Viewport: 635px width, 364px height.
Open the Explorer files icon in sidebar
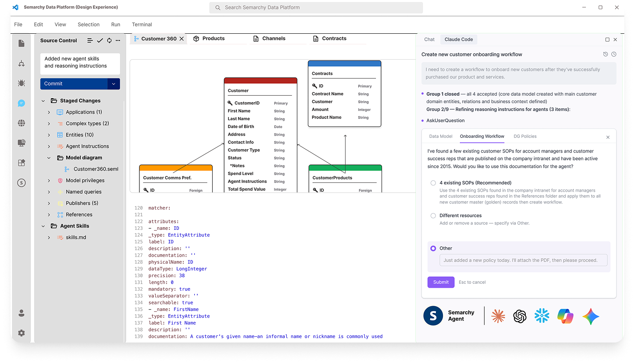pyautogui.click(x=21, y=43)
